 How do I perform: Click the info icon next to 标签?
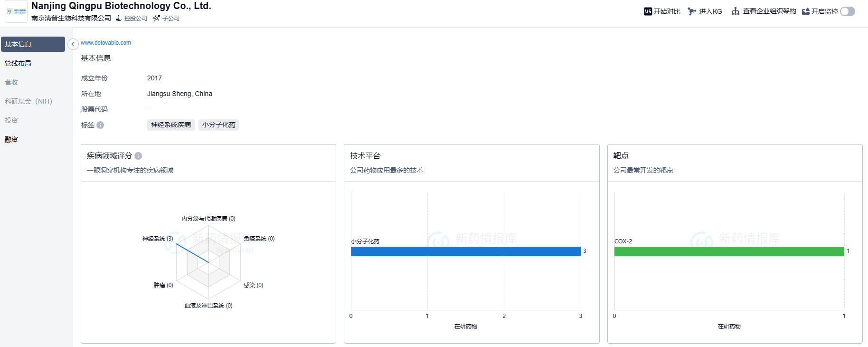click(x=100, y=125)
